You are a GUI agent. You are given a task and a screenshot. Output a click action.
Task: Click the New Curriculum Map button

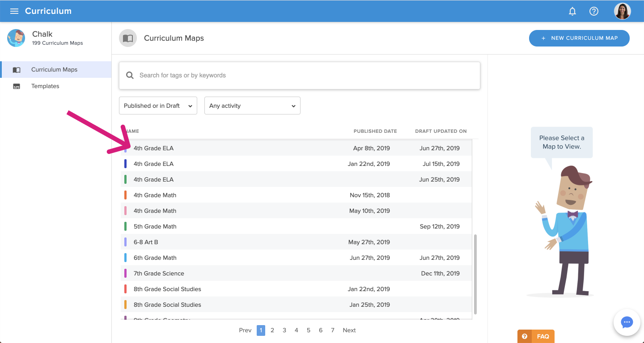pos(579,38)
